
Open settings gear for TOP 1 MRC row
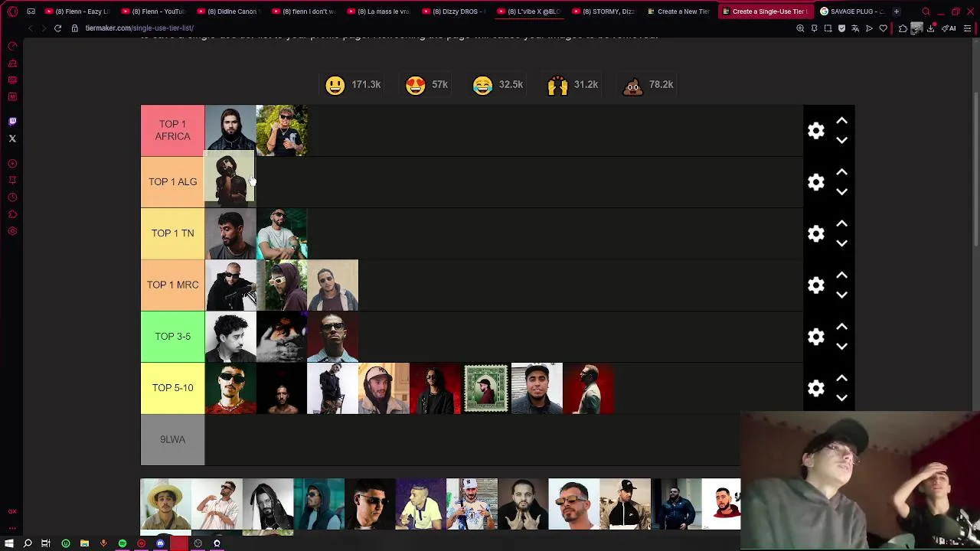pos(816,285)
